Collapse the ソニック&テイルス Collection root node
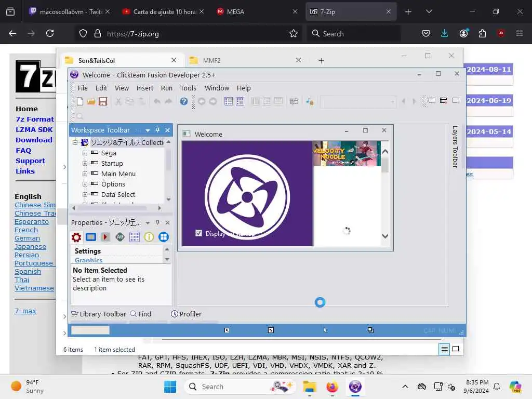Image resolution: width=532 pixels, height=399 pixels. (75, 142)
